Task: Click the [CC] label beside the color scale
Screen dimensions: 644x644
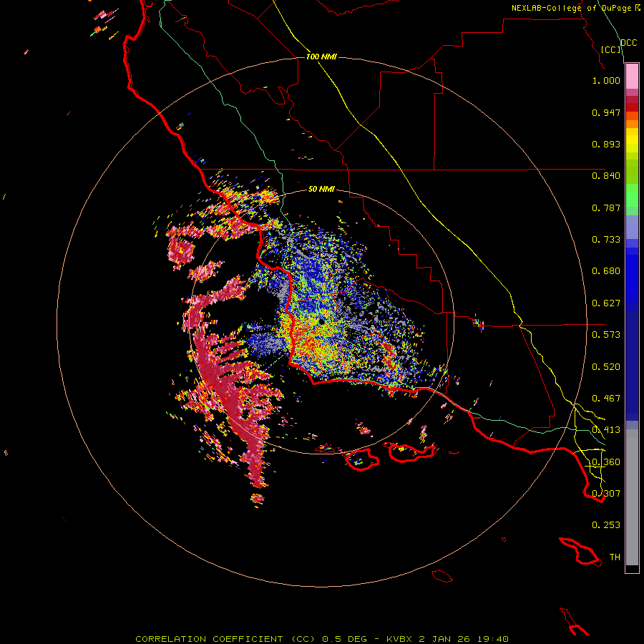Action: point(611,49)
